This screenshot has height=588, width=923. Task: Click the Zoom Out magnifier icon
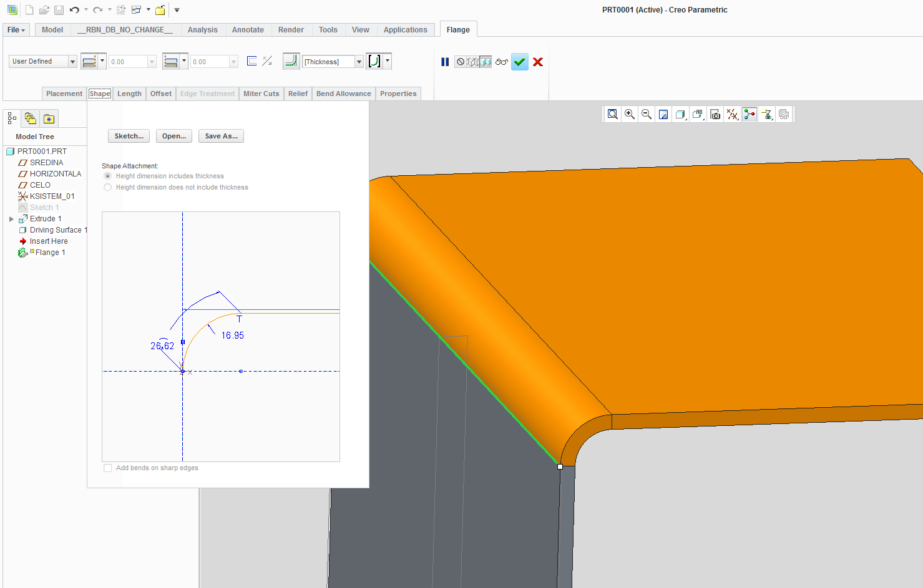click(647, 114)
